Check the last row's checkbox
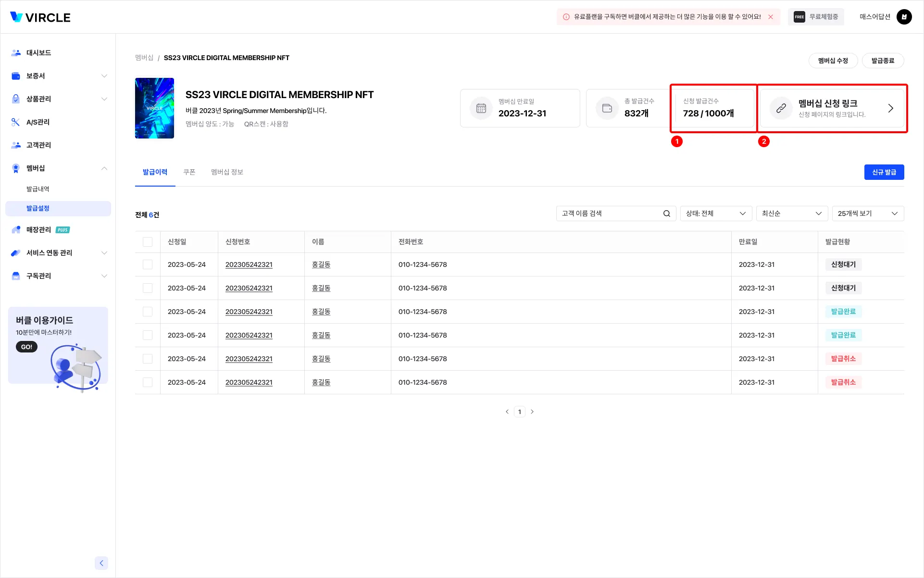Screen dimensions: 924x578 point(148,382)
